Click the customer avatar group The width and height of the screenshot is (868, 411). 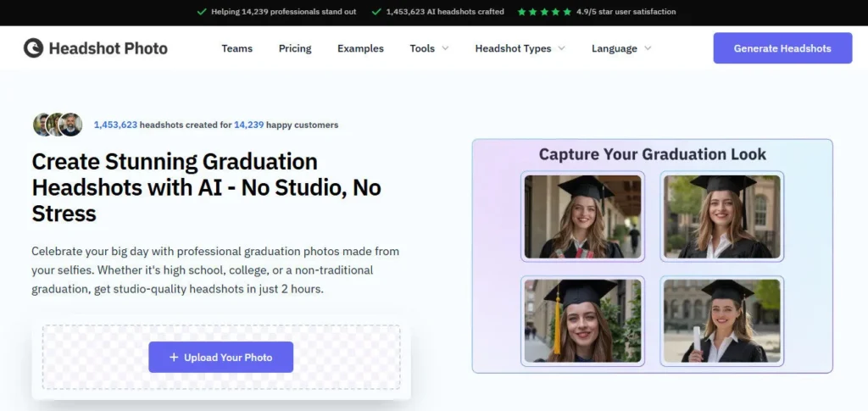click(58, 125)
